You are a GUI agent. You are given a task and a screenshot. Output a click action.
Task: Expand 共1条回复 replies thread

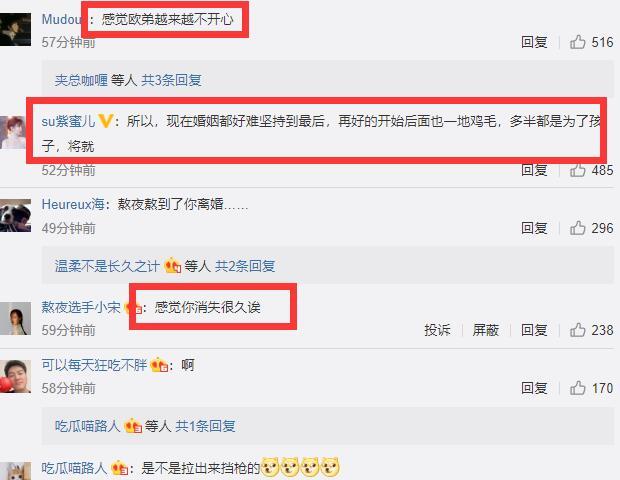[x=206, y=426]
